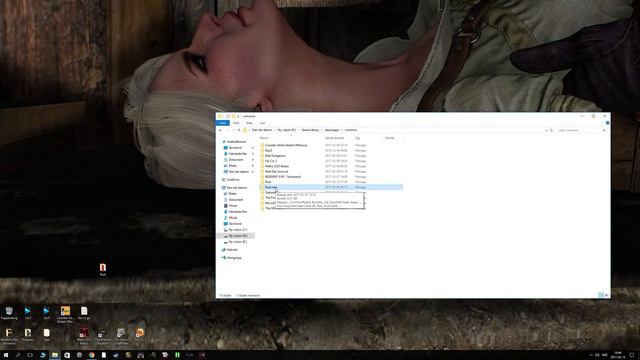Image resolution: width=640 pixels, height=360 pixels.
Task: Open the Arkiv ribbon tab
Action: tap(223, 123)
